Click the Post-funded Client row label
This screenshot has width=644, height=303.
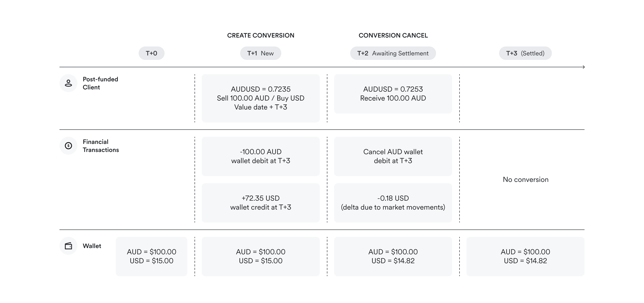pyautogui.click(x=100, y=83)
